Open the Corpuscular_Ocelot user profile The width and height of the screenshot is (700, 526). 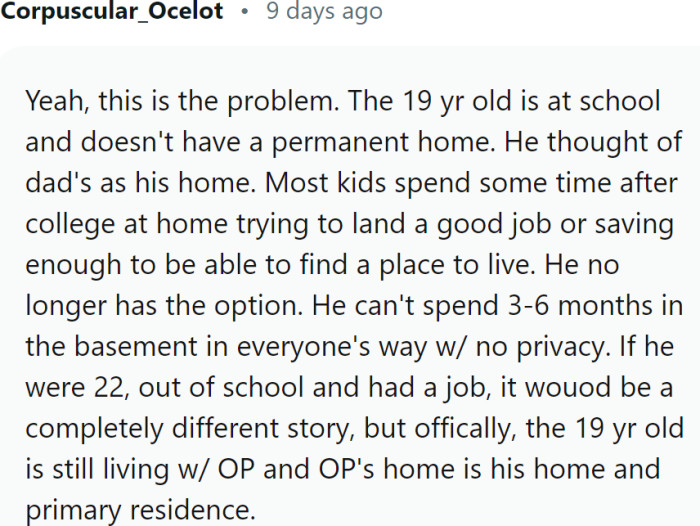coord(112,11)
